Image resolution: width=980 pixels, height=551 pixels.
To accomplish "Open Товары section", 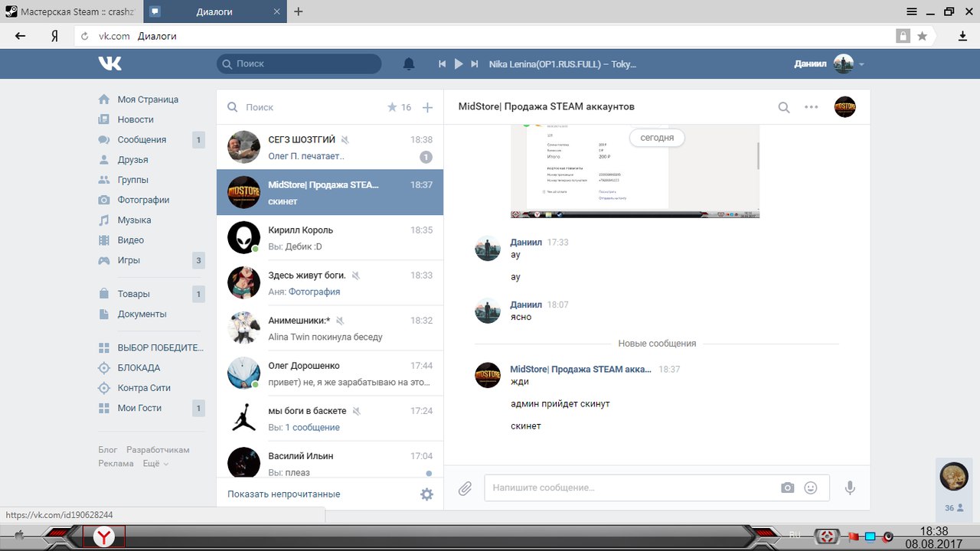I will click(x=133, y=294).
